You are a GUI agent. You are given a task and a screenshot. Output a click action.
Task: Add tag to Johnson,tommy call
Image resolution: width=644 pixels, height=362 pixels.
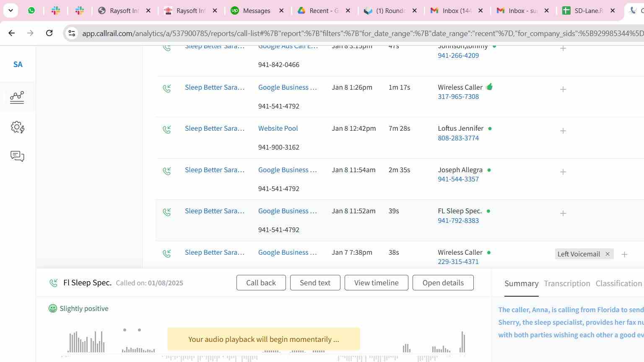click(x=563, y=48)
